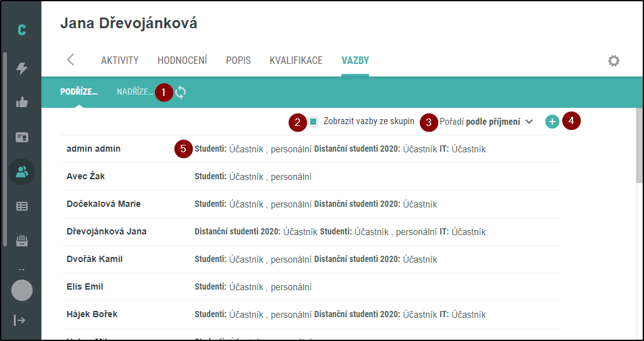Toggle Zobrazit vazby ze skupin checkbox
Screen dimensions: 644x341
click(313, 122)
